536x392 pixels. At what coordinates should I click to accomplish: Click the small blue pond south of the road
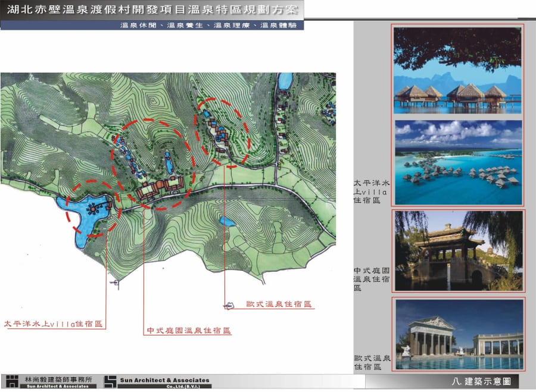pyautogui.click(x=227, y=222)
